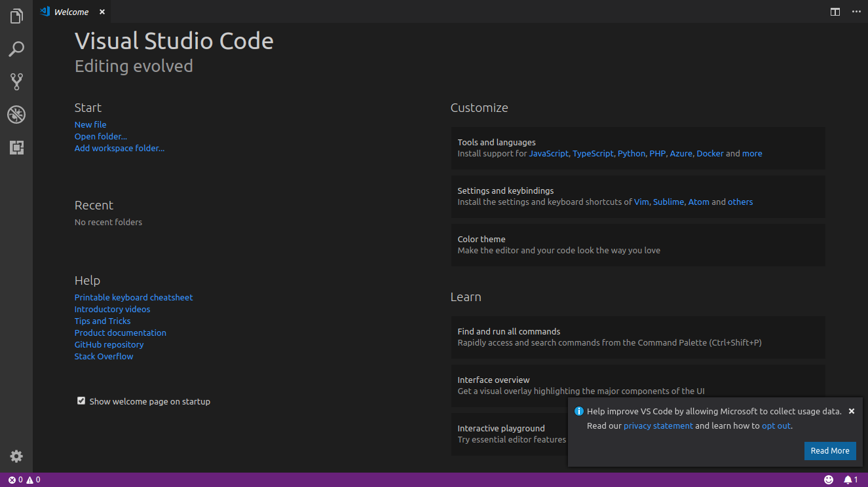Open notifications via the bell icon

[846, 479]
